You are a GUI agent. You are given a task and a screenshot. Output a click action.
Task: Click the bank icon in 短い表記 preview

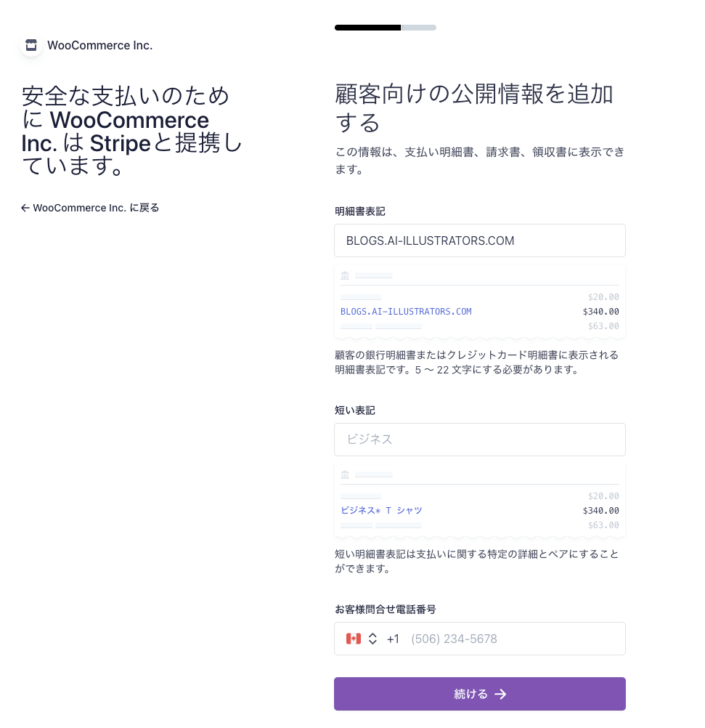pos(345,474)
